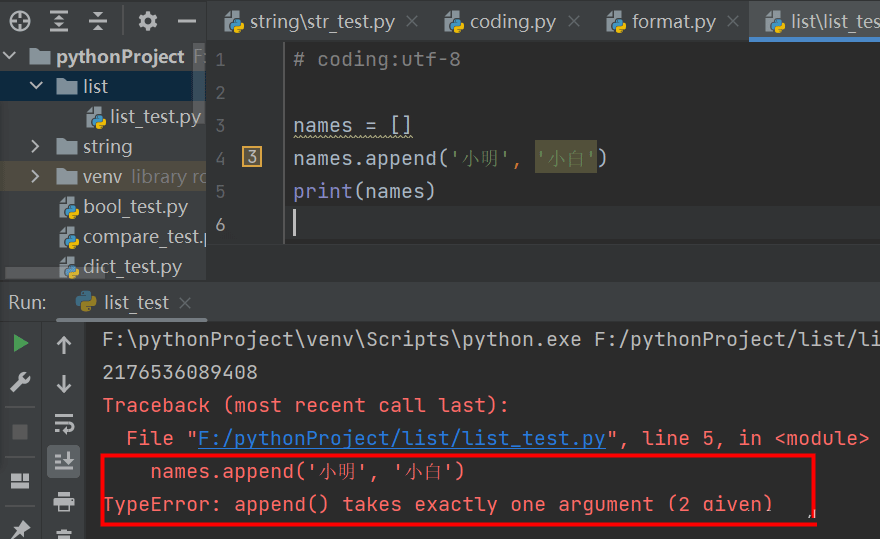
Task: Switch to string\str_test.py editor tab
Action: (x=321, y=21)
